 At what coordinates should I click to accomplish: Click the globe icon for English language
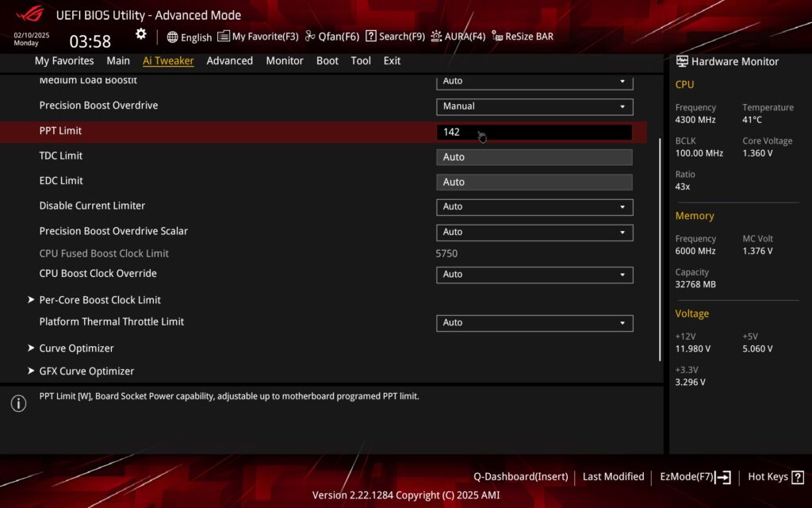172,37
